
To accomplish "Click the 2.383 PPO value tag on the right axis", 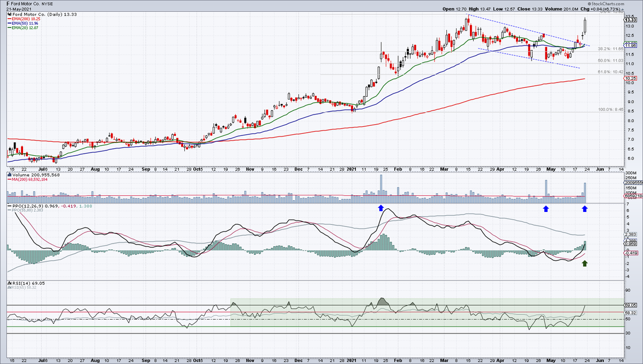I will coord(630,234).
